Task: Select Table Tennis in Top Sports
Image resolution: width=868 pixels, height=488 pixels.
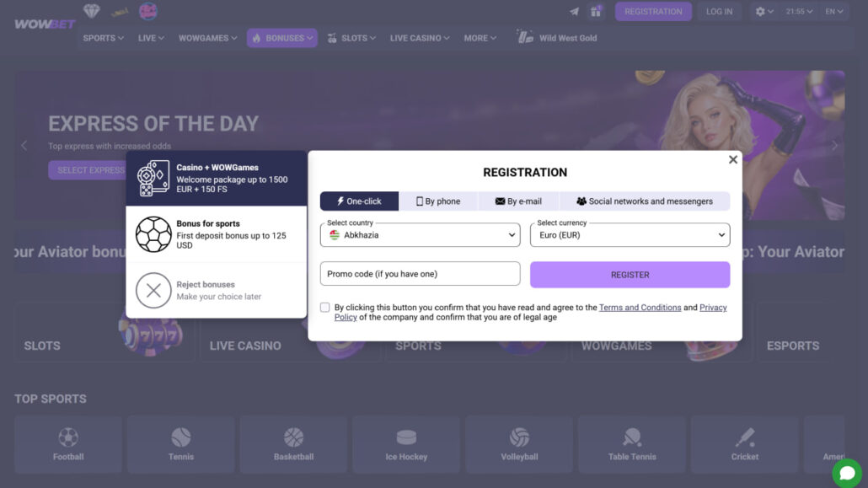Action: (632, 444)
